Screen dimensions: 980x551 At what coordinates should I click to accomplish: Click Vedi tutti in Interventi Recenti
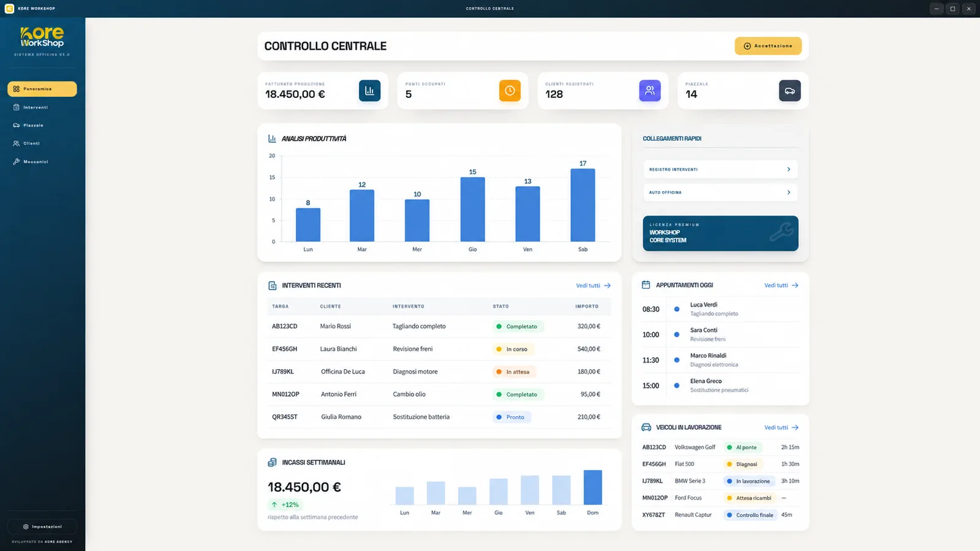point(593,285)
